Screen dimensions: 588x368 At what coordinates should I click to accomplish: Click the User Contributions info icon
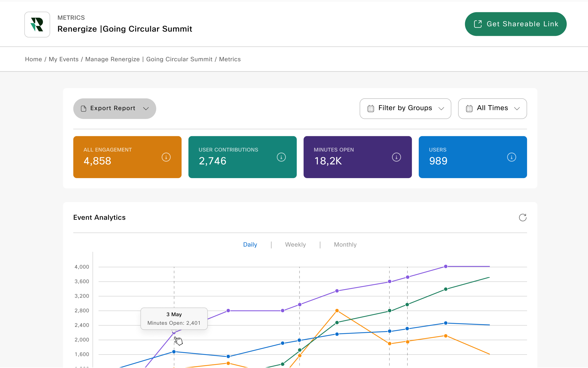tap(281, 157)
